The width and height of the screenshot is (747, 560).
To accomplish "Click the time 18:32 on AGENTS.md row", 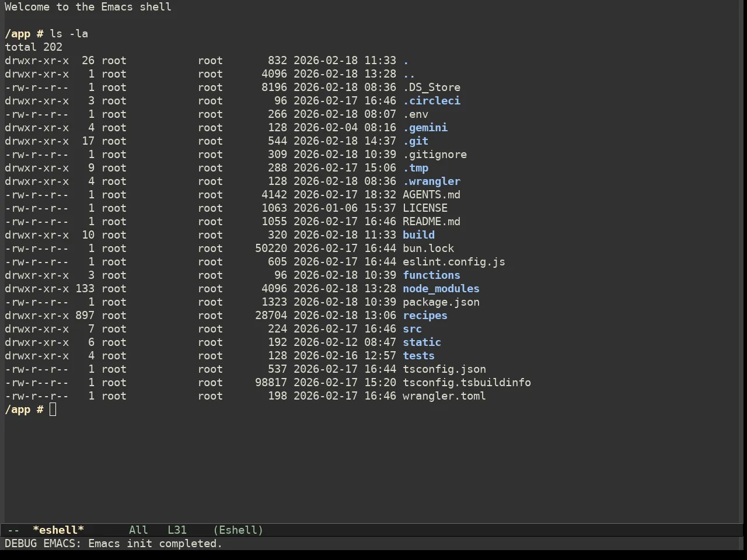I will pos(380,195).
